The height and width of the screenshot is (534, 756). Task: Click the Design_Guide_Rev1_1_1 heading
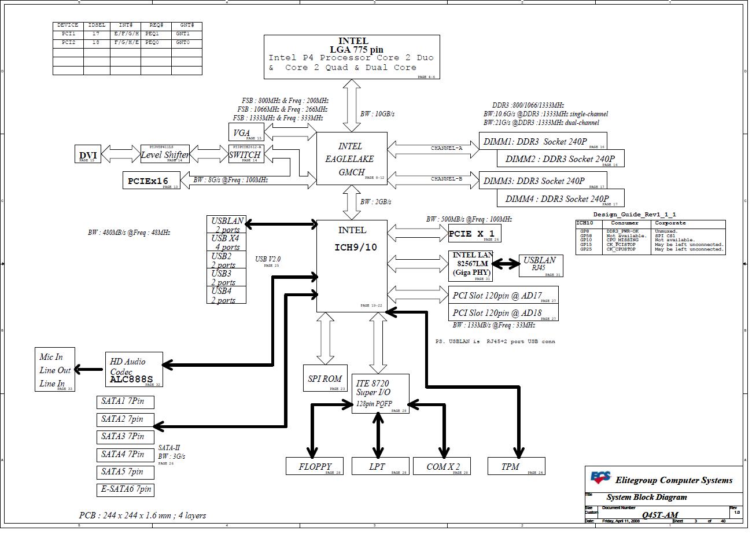[x=635, y=215]
